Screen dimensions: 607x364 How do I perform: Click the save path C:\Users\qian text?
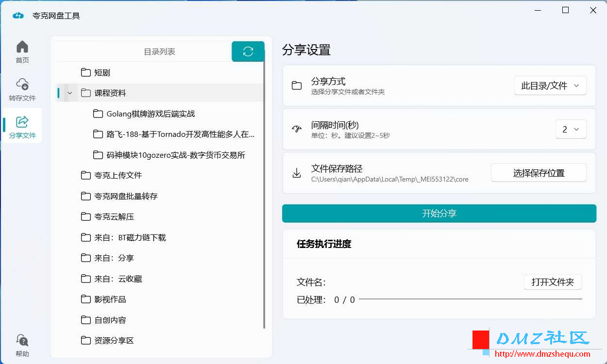[389, 179]
